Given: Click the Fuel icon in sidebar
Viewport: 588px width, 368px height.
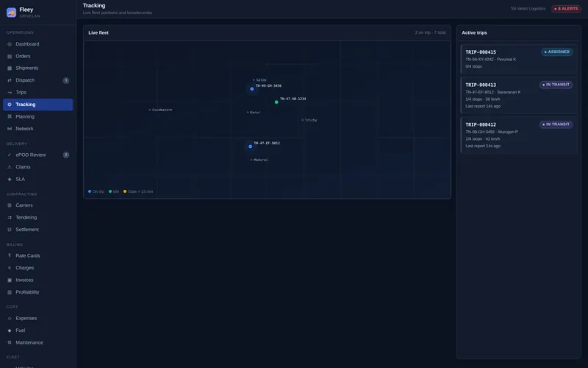Looking at the screenshot, I should pyautogui.click(x=10, y=330).
